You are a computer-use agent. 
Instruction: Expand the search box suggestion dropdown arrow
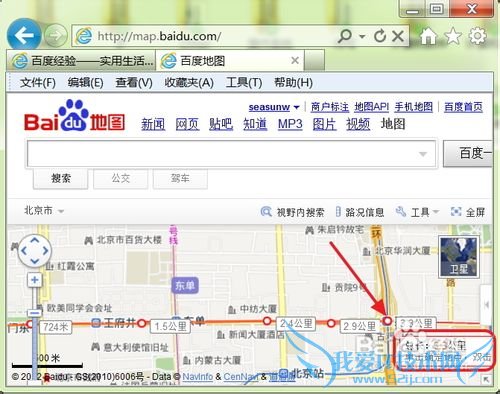tap(423, 154)
